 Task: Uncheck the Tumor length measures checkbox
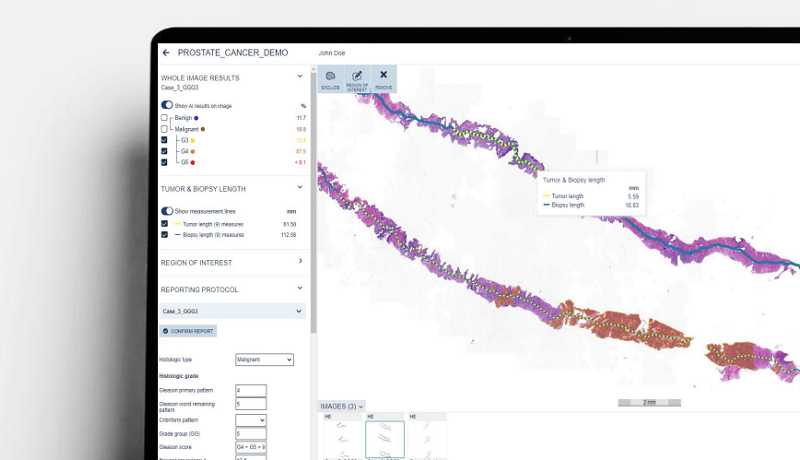pyautogui.click(x=164, y=224)
